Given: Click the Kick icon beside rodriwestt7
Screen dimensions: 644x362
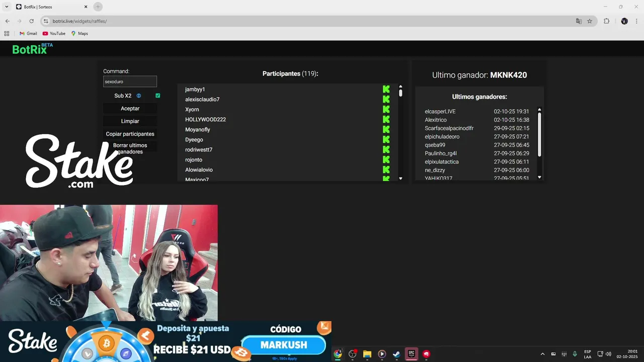Looking at the screenshot, I should point(386,150).
